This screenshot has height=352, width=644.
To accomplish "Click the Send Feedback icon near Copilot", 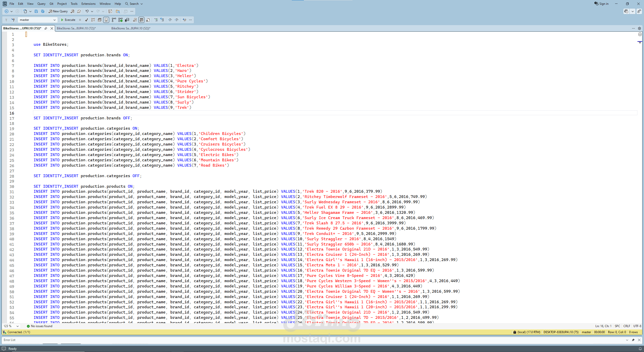I will [x=639, y=11].
